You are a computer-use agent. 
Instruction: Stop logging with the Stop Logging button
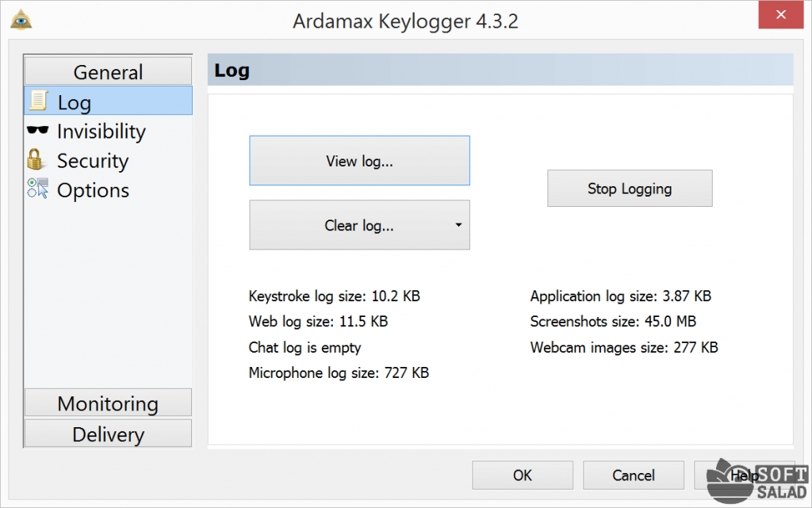click(630, 189)
